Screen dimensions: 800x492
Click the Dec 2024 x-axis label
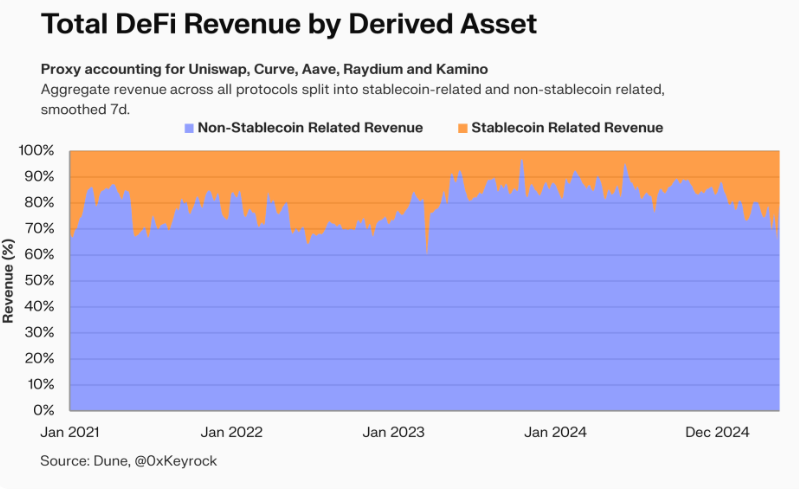pyautogui.click(x=717, y=432)
